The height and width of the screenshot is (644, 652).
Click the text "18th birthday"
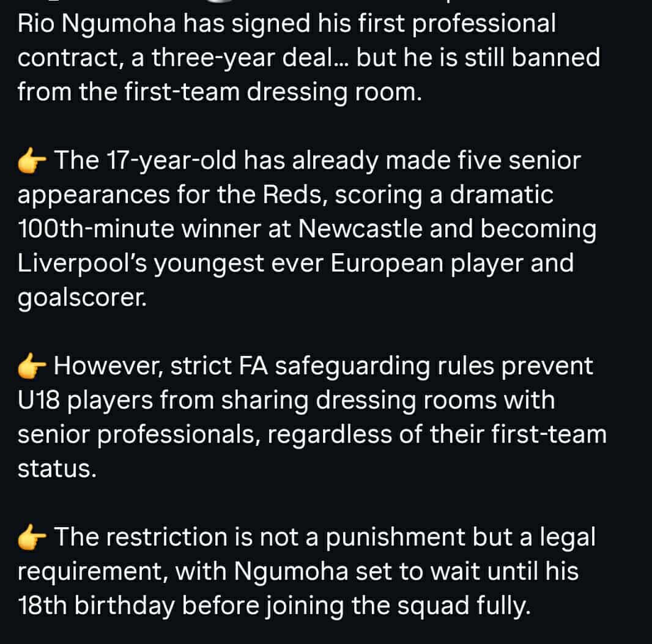coord(98,607)
